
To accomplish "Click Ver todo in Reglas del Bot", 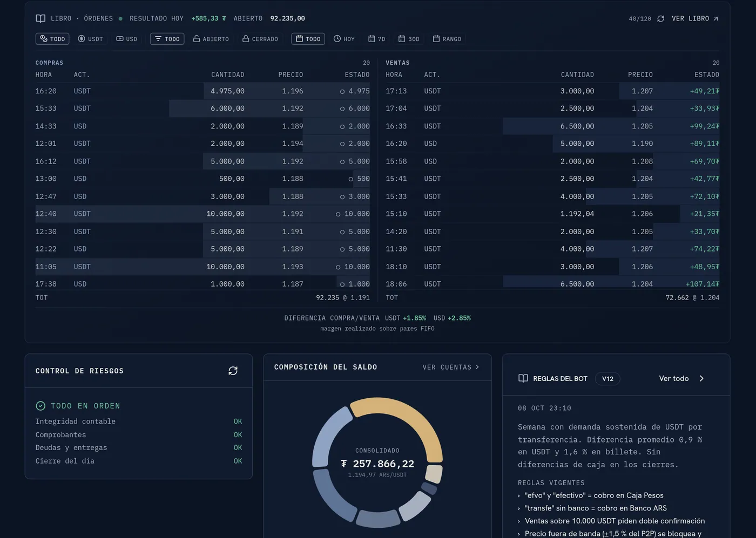I will pyautogui.click(x=681, y=378).
